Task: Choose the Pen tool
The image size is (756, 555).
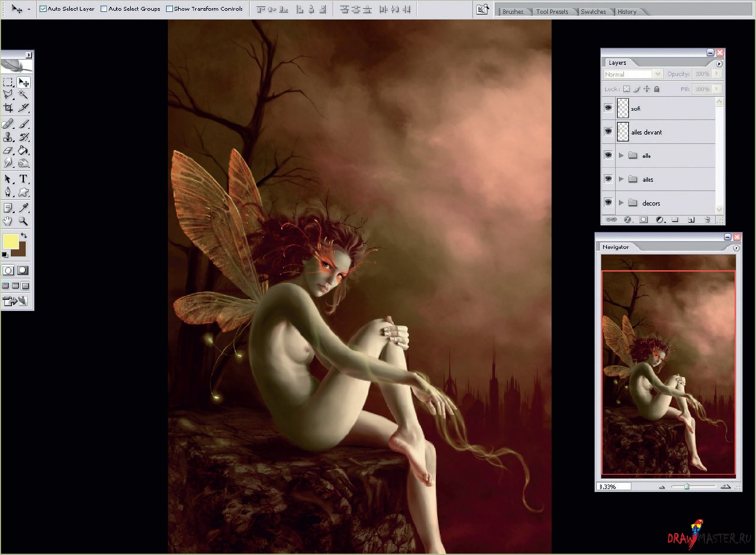Action: (8, 192)
